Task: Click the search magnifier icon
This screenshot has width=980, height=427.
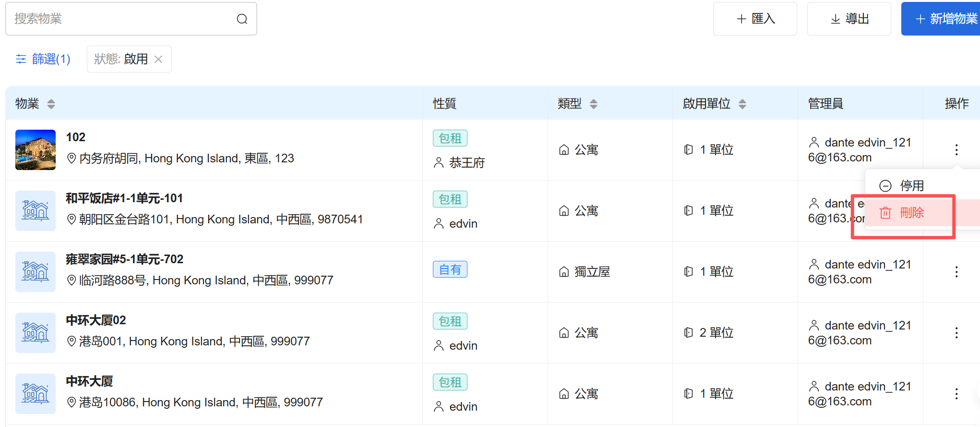Action: [x=242, y=19]
